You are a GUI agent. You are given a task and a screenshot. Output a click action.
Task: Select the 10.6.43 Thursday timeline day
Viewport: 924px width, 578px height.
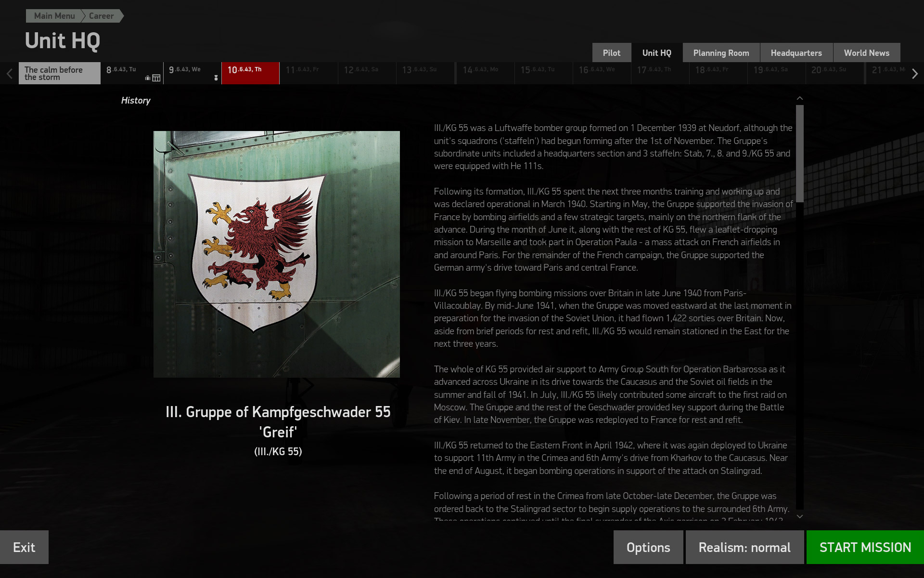[x=250, y=73]
